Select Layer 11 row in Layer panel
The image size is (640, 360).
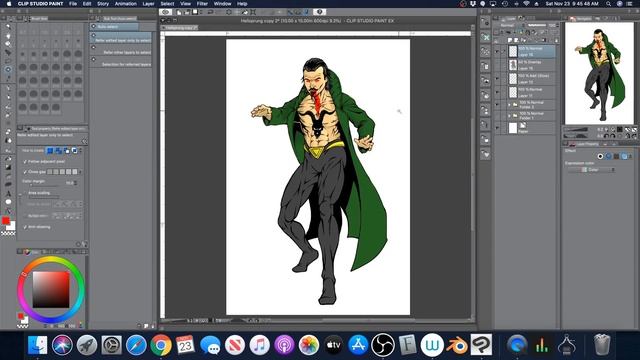click(x=531, y=92)
